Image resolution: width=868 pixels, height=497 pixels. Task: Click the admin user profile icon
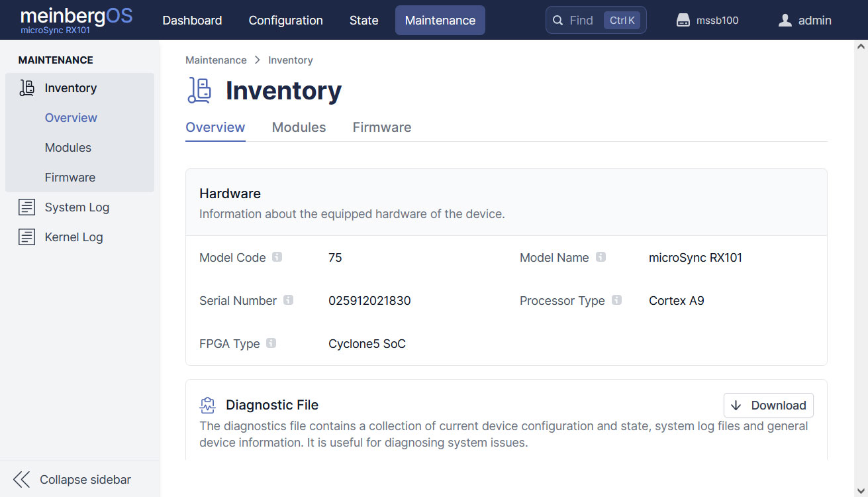[785, 21]
